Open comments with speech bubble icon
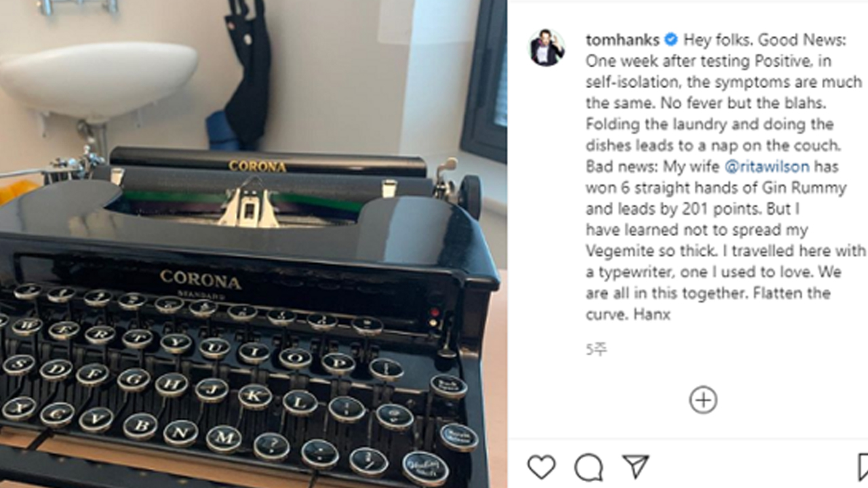This screenshot has width=868, height=488. [x=588, y=467]
